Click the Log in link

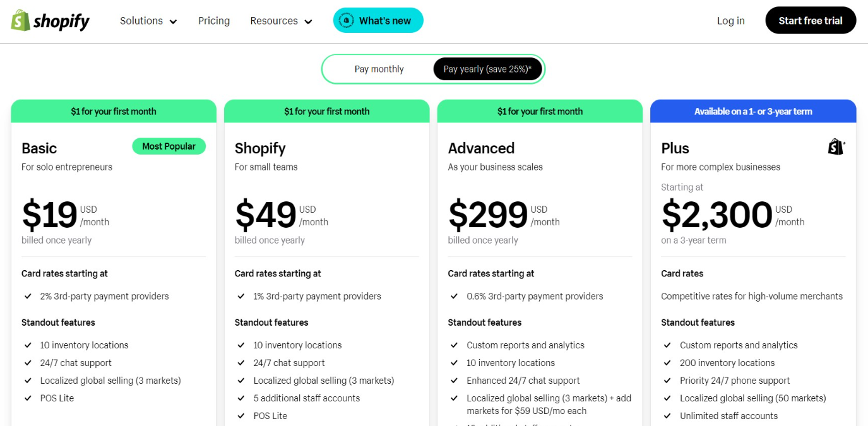click(x=730, y=21)
